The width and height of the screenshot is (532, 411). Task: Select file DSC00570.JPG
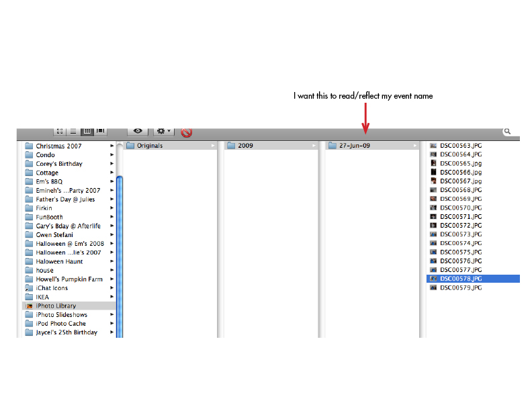(x=473, y=208)
